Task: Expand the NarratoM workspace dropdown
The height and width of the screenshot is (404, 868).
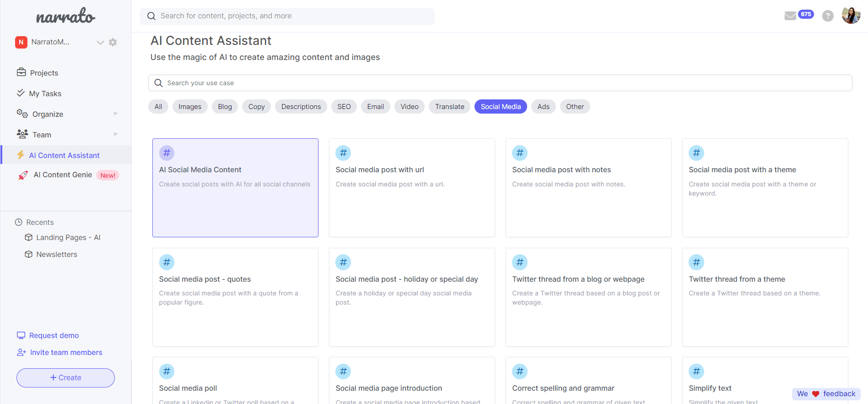Action: (100, 43)
